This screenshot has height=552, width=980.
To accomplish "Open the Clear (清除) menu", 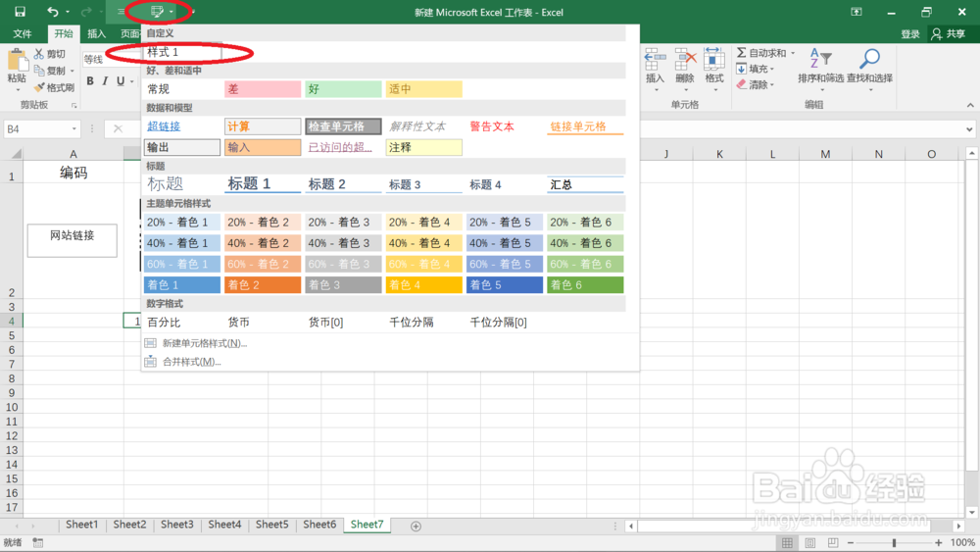I will click(x=755, y=84).
